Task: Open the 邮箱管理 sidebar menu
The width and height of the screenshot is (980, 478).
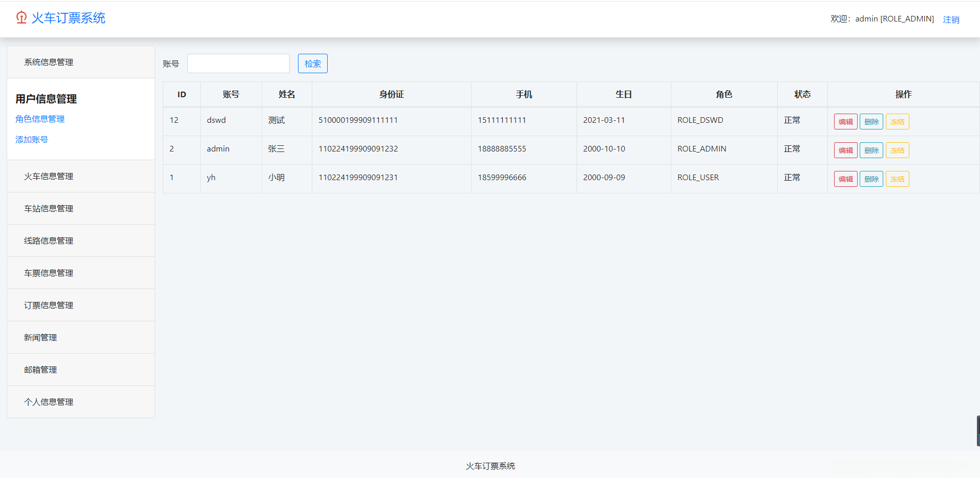Action: point(81,370)
